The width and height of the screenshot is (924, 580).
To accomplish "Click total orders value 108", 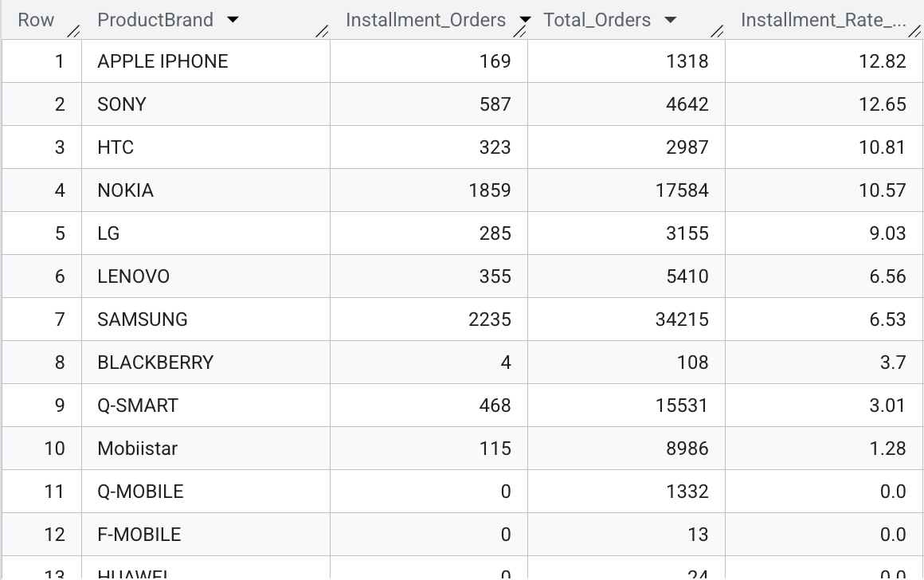I will click(x=692, y=362).
